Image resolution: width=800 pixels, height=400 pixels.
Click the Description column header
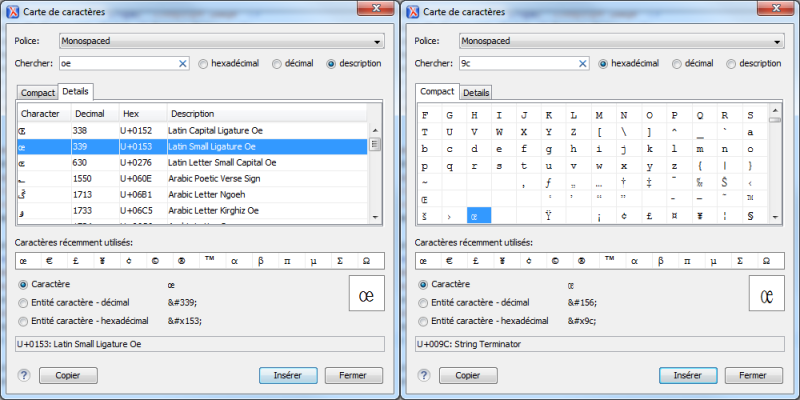tap(267, 113)
